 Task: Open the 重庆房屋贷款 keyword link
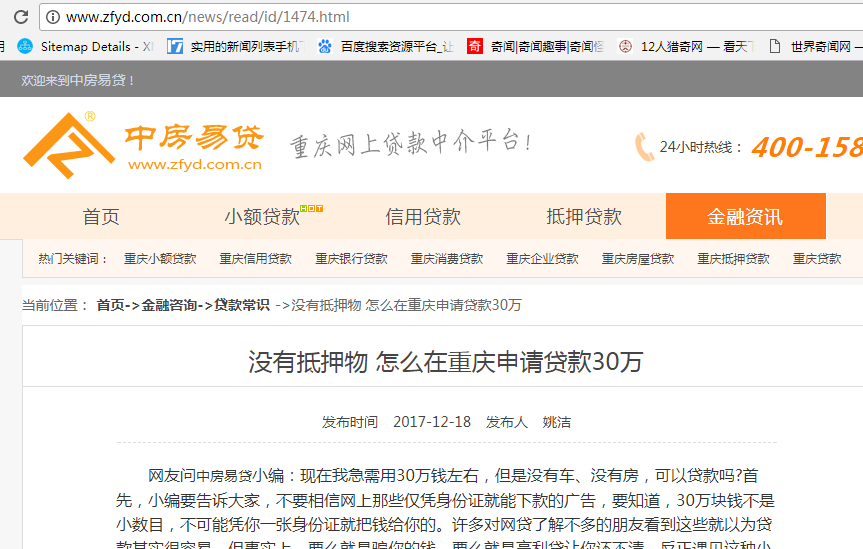(637, 259)
